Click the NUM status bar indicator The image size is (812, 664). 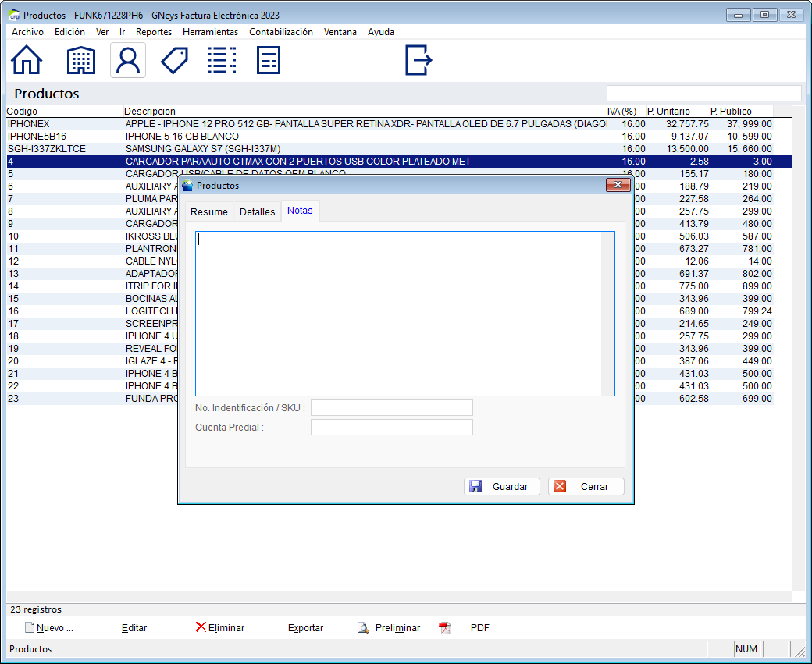pos(746,648)
